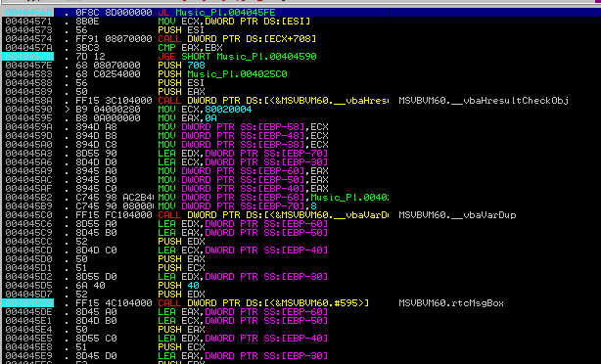Select the CALL MSVBVM60.#595 instruction
This screenshot has height=364, width=601.
263,303
